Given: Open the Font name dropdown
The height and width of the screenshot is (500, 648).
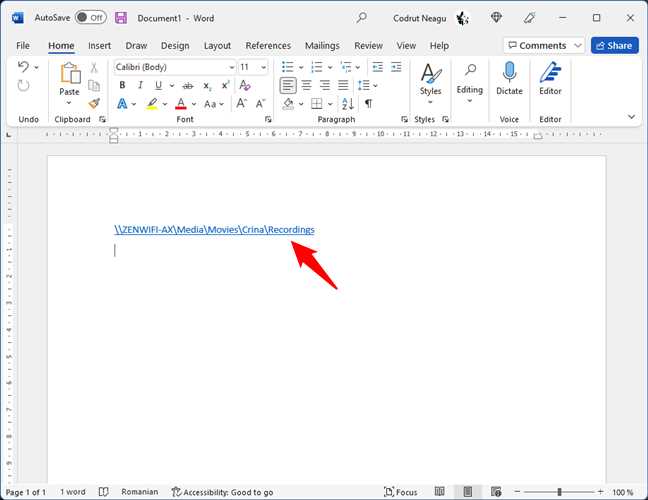Looking at the screenshot, I should click(231, 67).
